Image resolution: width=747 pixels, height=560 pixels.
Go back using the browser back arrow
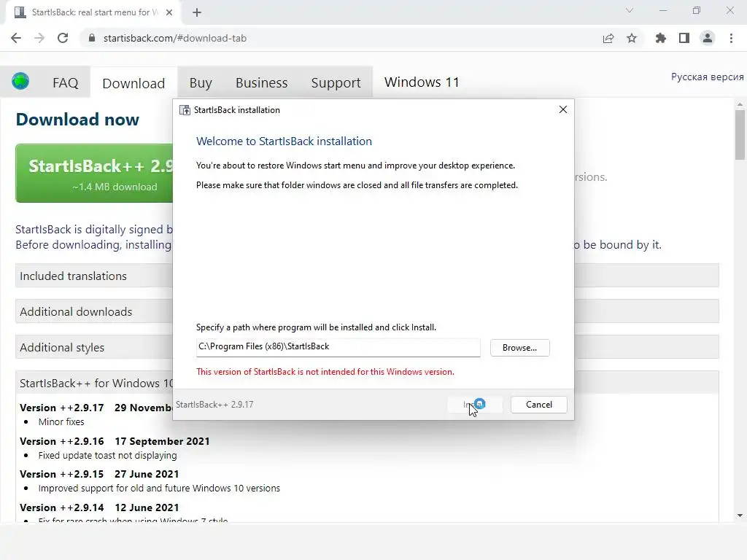point(16,38)
